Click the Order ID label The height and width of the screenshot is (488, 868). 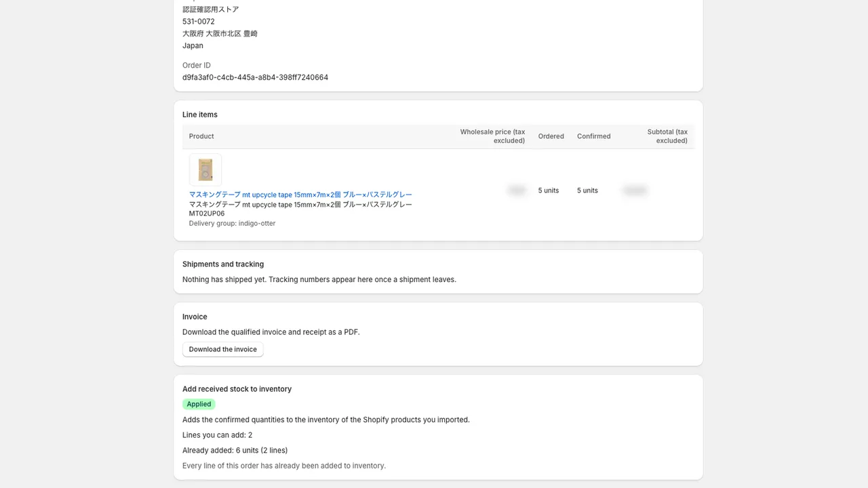pyautogui.click(x=197, y=66)
